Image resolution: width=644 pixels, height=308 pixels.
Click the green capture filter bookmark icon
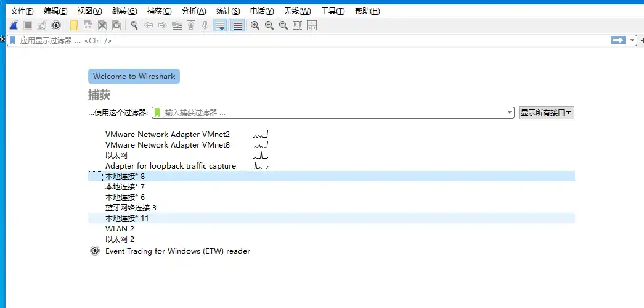tap(157, 113)
